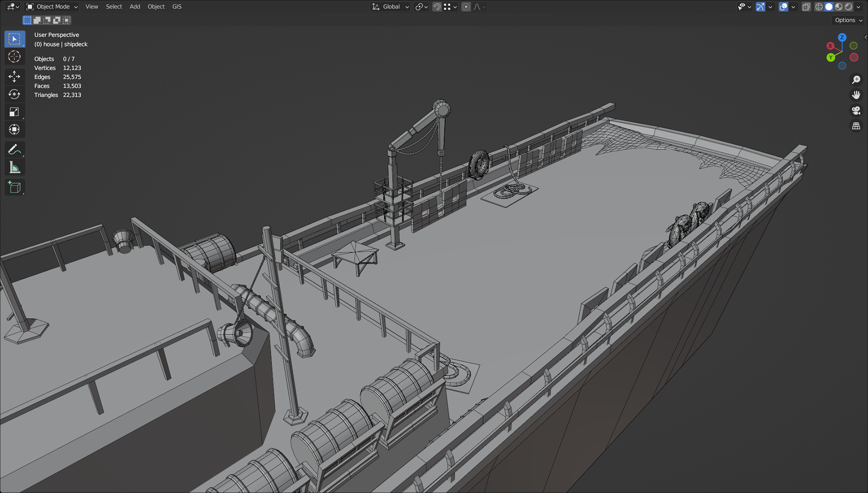Open the viewport shading options dropdown
The width and height of the screenshot is (868, 493).
click(x=859, y=7)
